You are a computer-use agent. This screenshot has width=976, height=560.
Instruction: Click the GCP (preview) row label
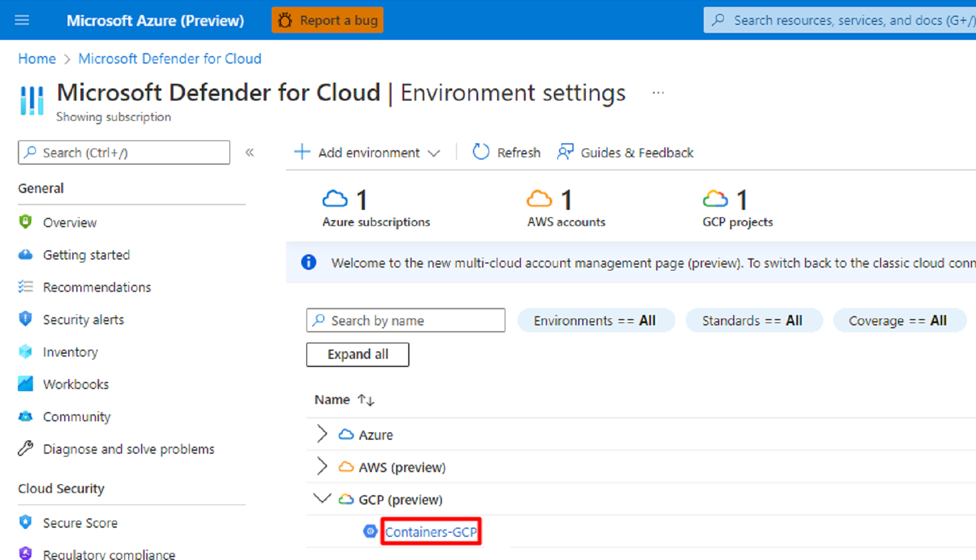click(x=400, y=500)
